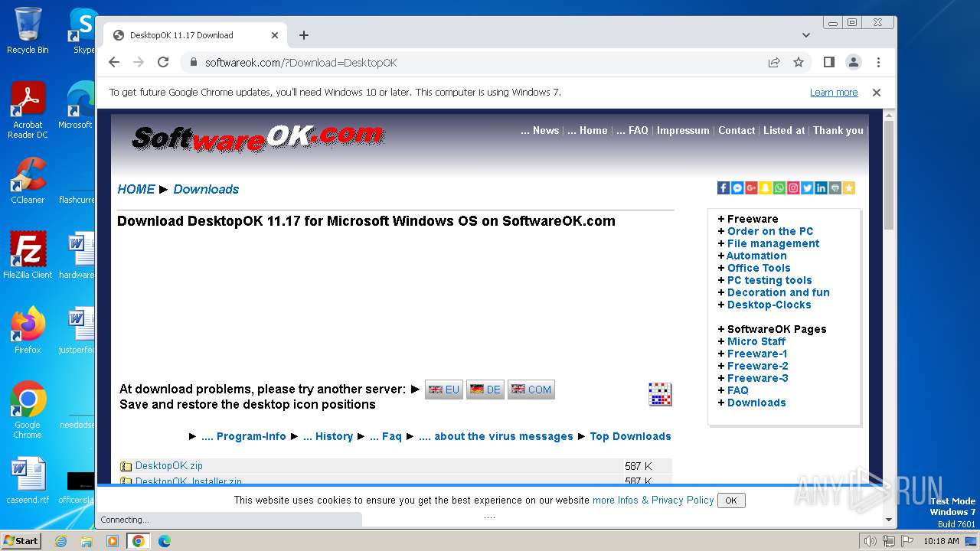Expand Order on the PC category
Image resolution: width=980 pixels, height=551 pixels.
[770, 231]
